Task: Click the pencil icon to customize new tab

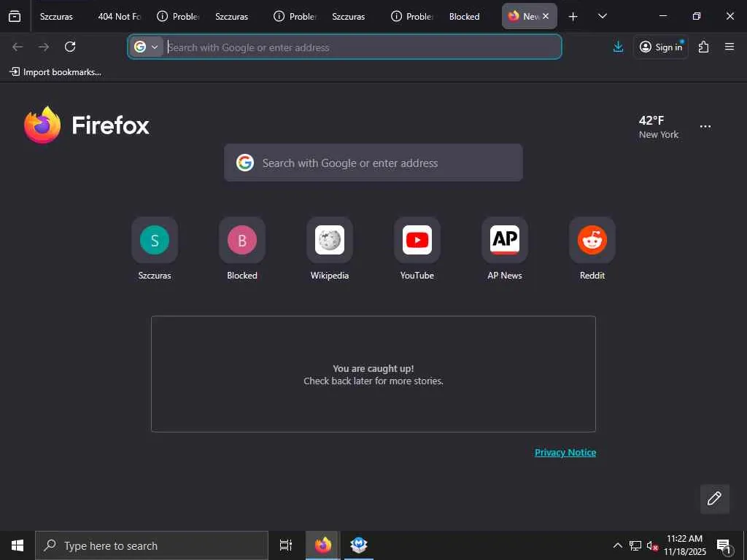Action: coord(714,499)
